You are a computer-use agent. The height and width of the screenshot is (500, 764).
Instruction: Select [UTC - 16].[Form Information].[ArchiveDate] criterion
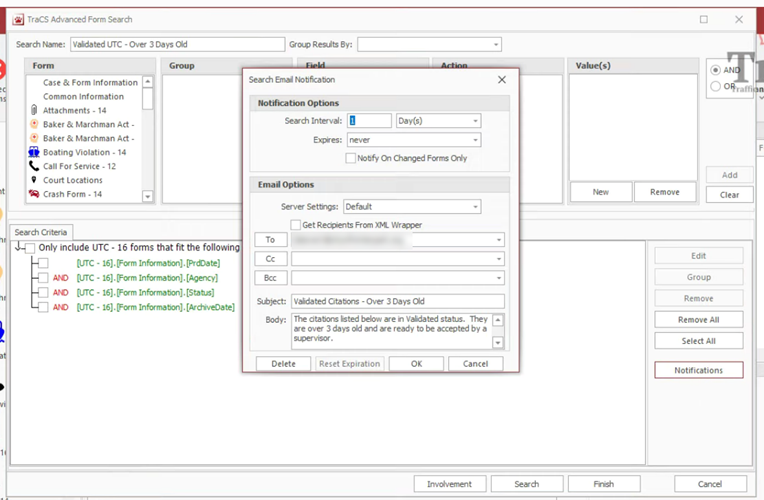coord(155,307)
